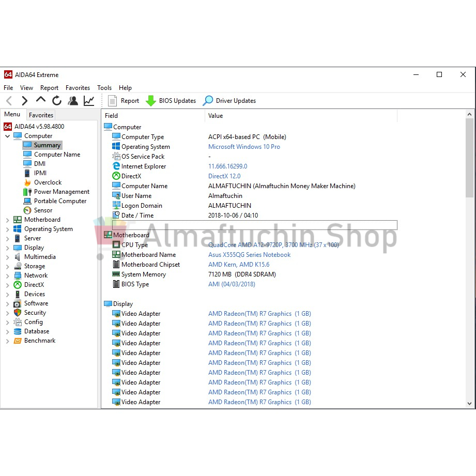
Task: Click the Driver Updates button
Action: [229, 101]
